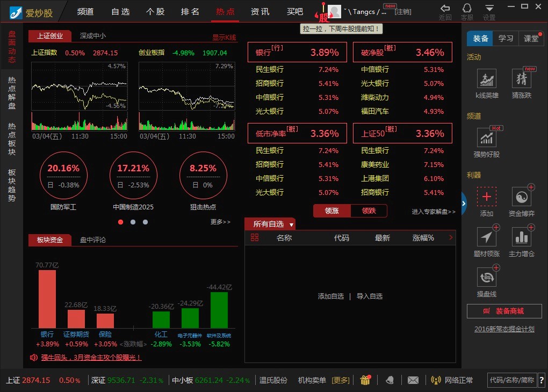Open the 客服 customer service icon
Image resolution: width=548 pixels, height=392 pixels.
tap(467, 9)
